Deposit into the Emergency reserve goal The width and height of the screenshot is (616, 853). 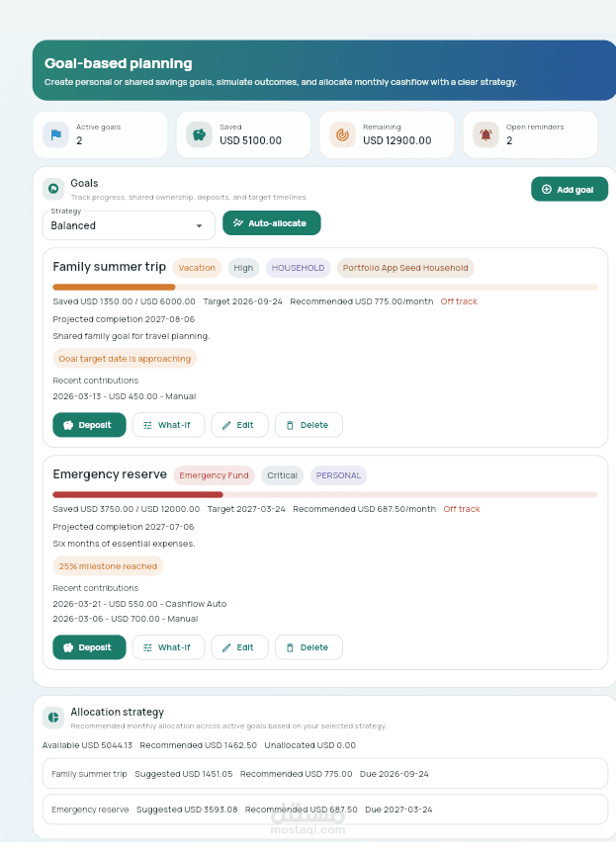click(89, 647)
